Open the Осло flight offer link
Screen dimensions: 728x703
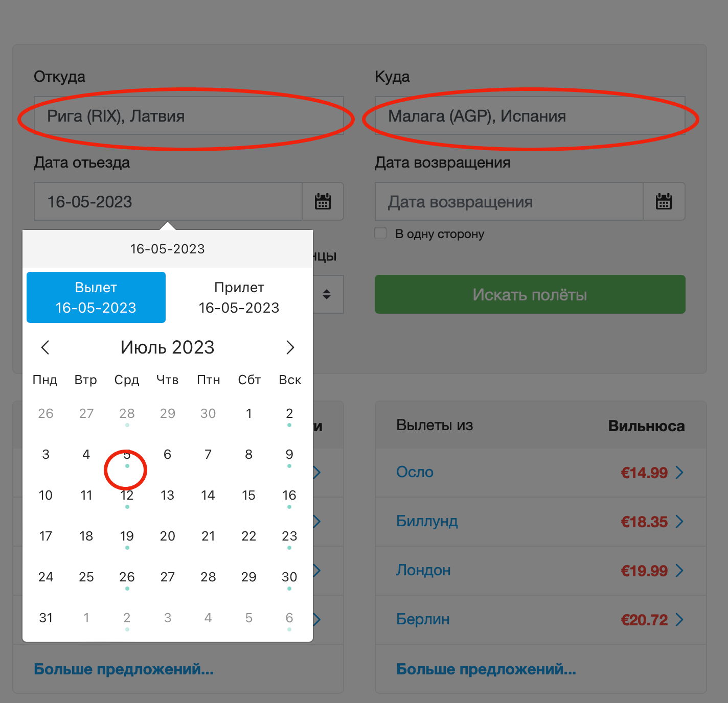tap(415, 472)
